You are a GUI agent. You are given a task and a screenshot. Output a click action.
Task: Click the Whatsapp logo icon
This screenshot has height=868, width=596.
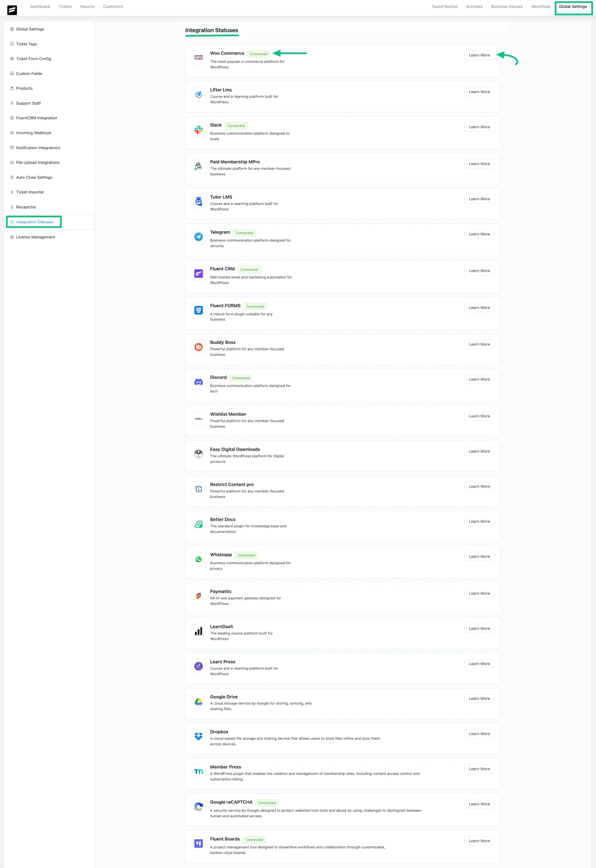[199, 559]
